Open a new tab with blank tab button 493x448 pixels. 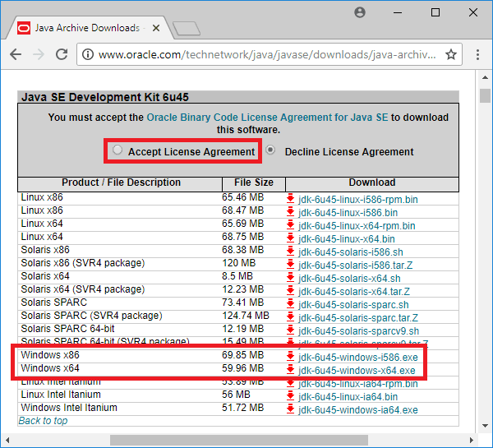tap(187, 28)
